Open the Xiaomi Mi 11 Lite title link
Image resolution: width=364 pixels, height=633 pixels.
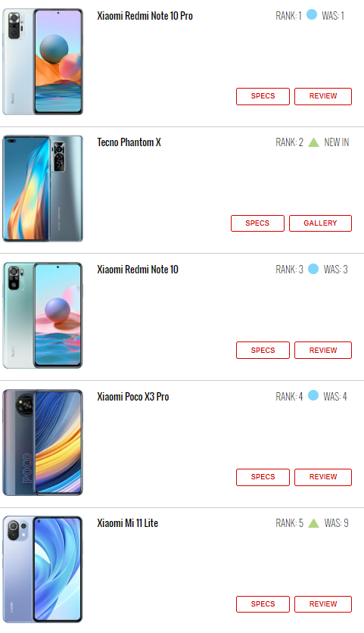pos(128,523)
